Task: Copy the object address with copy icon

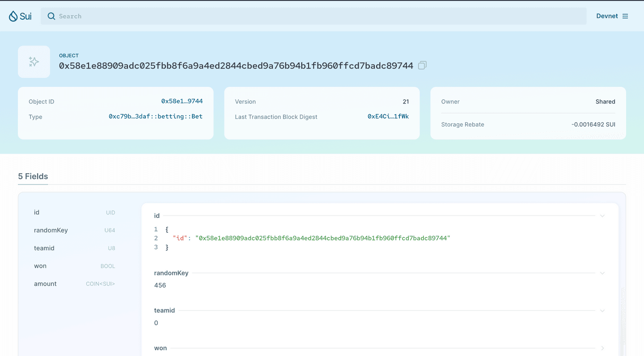Action: pyautogui.click(x=422, y=65)
